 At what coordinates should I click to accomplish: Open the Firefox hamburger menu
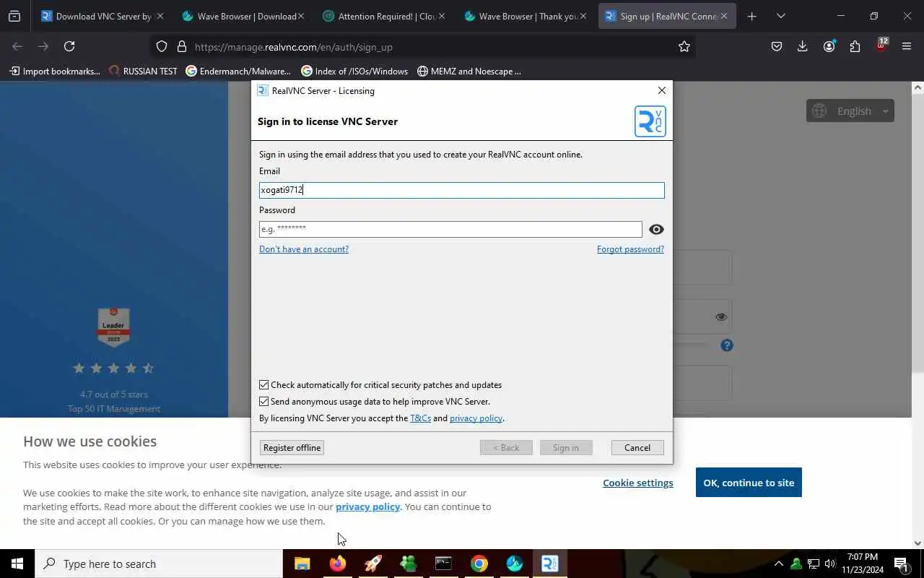coord(907,46)
